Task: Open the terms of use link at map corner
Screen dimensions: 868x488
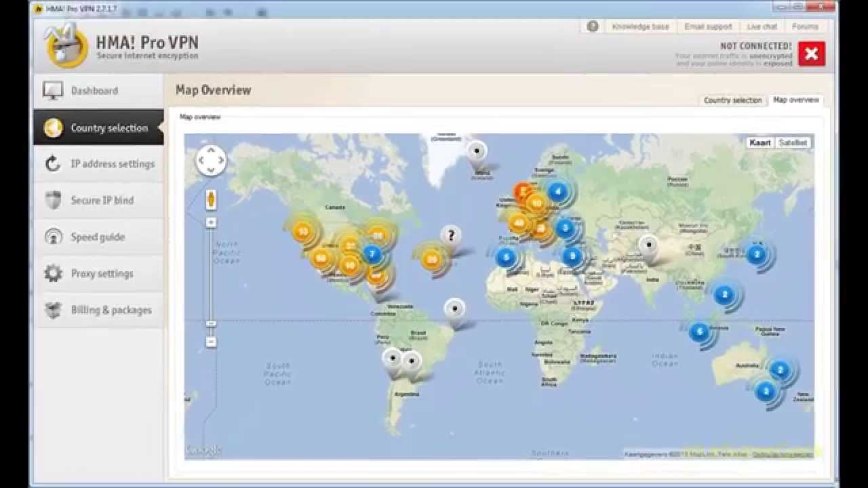Action: [783, 454]
